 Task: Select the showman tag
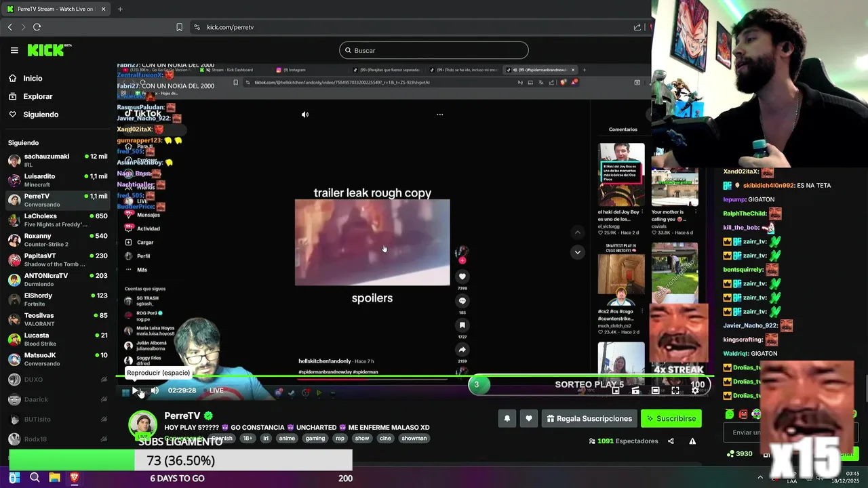[x=414, y=439]
